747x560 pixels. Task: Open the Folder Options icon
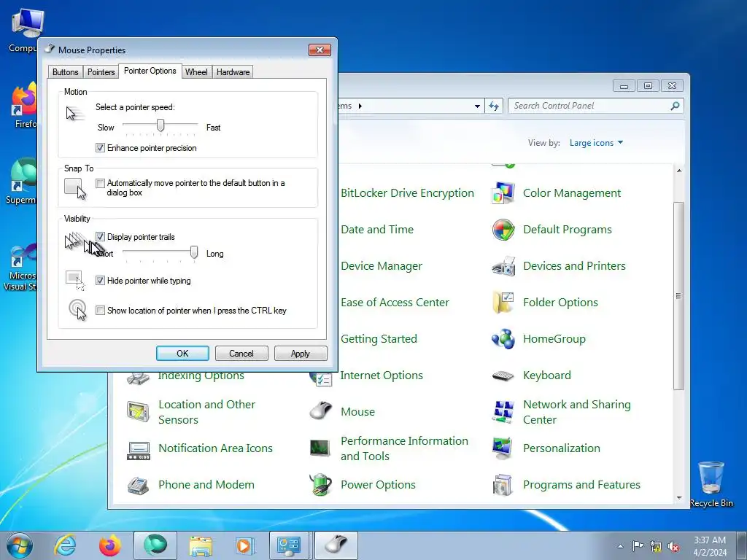[x=503, y=303]
